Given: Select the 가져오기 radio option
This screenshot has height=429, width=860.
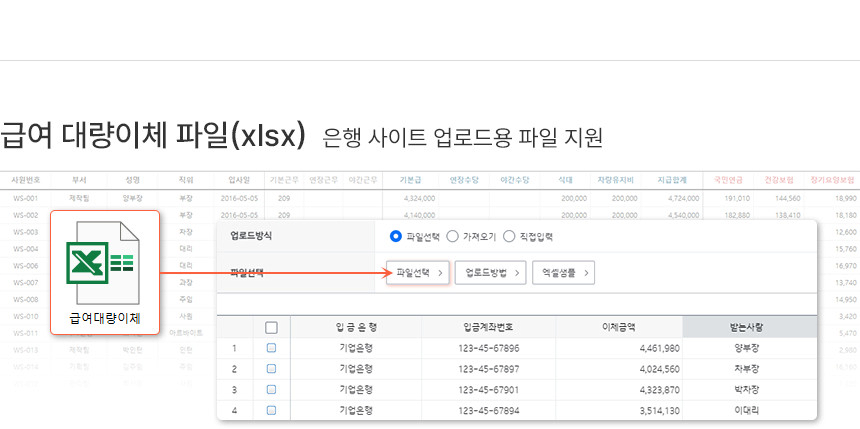Looking at the screenshot, I should [452, 237].
